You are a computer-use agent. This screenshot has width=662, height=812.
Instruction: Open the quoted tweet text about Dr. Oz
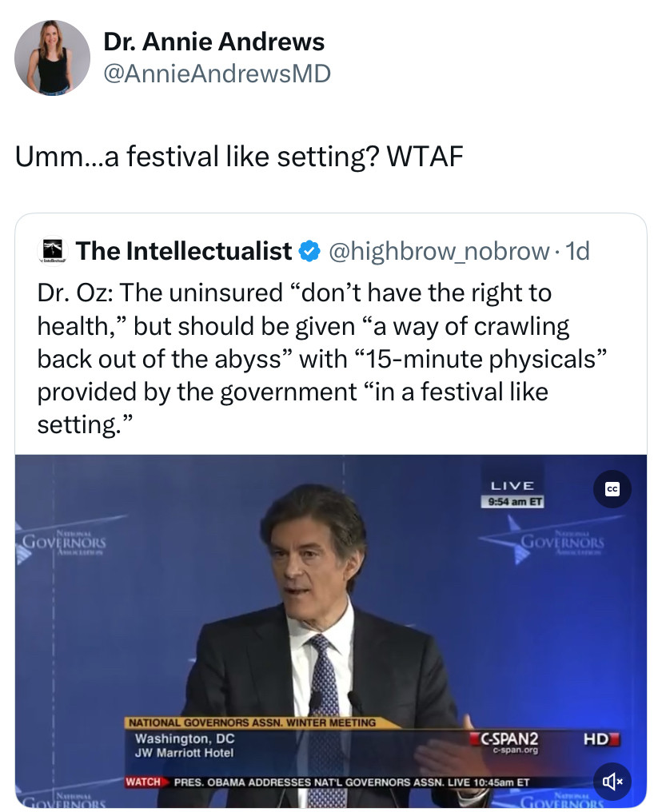321,358
